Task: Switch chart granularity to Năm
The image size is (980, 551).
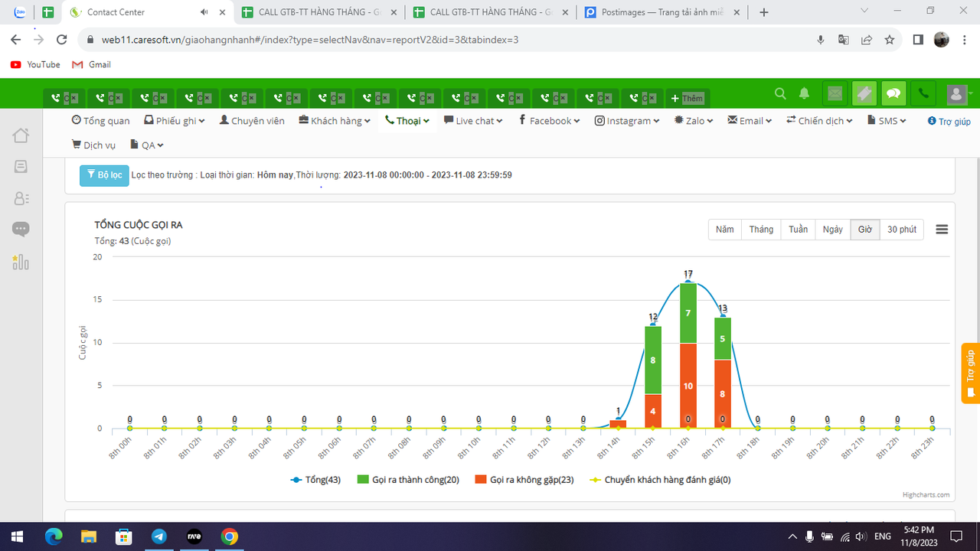Action: click(x=725, y=230)
